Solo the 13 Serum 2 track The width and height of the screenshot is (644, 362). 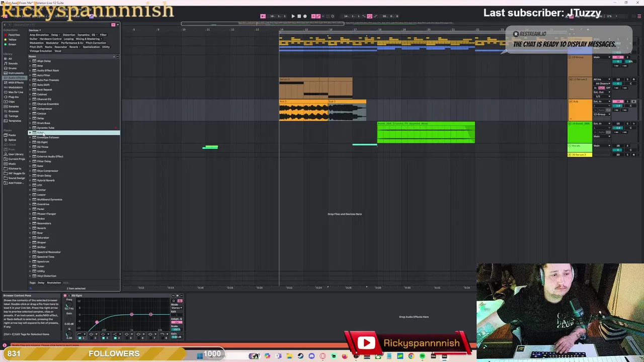click(x=627, y=79)
